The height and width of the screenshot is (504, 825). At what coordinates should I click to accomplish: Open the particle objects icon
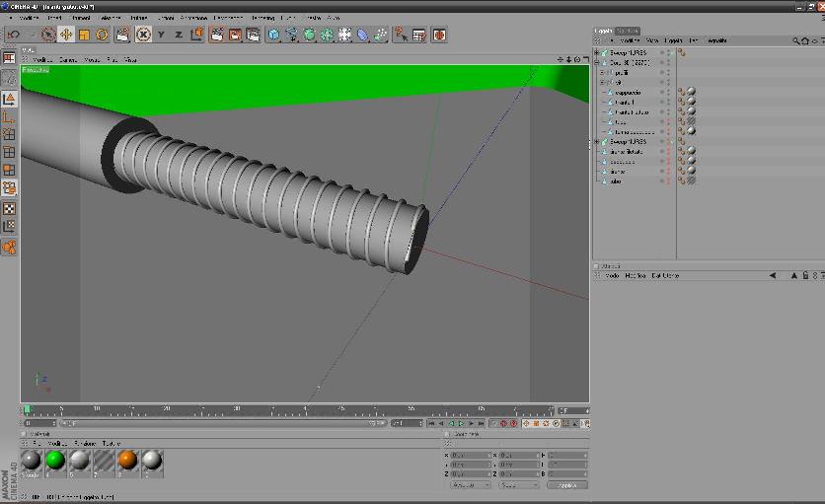(380, 35)
